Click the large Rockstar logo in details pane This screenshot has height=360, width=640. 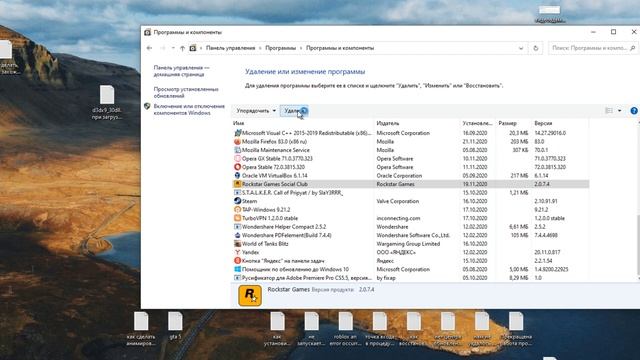(x=250, y=295)
